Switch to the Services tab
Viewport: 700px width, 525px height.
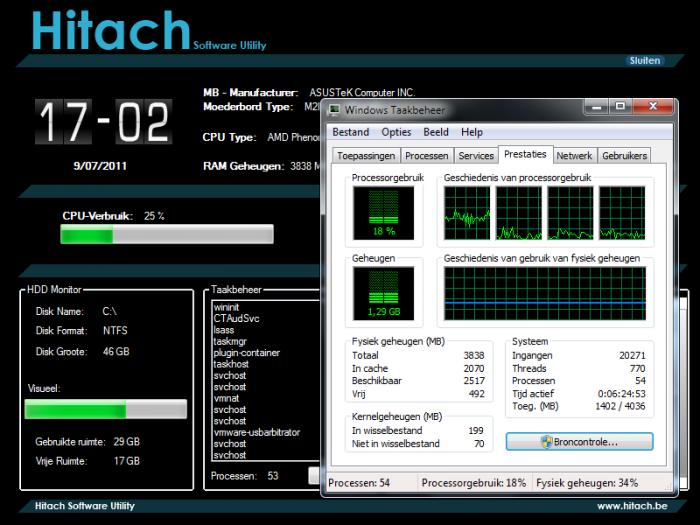tap(476, 156)
